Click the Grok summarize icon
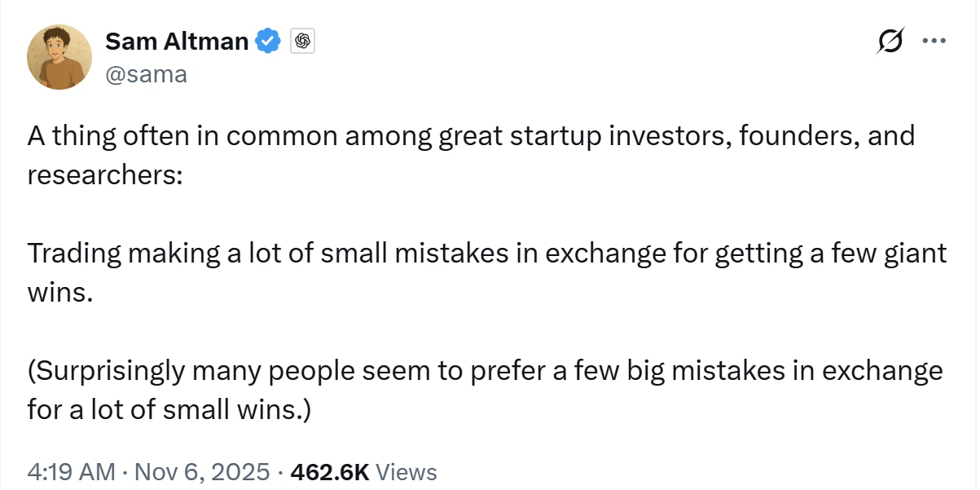The image size is (980, 490). (890, 40)
